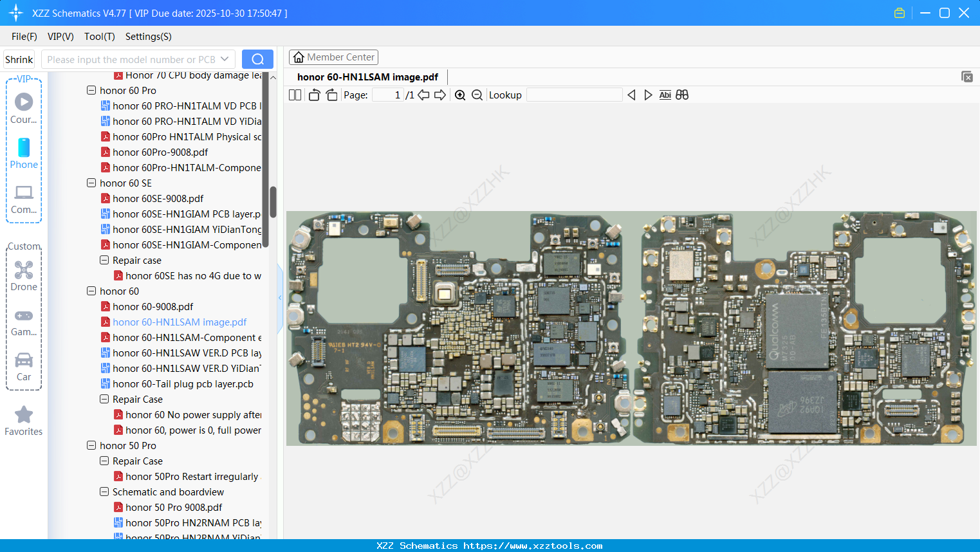This screenshot has width=980, height=552.
Task: Toggle the Abi whole-word match icon
Action: pos(665,95)
